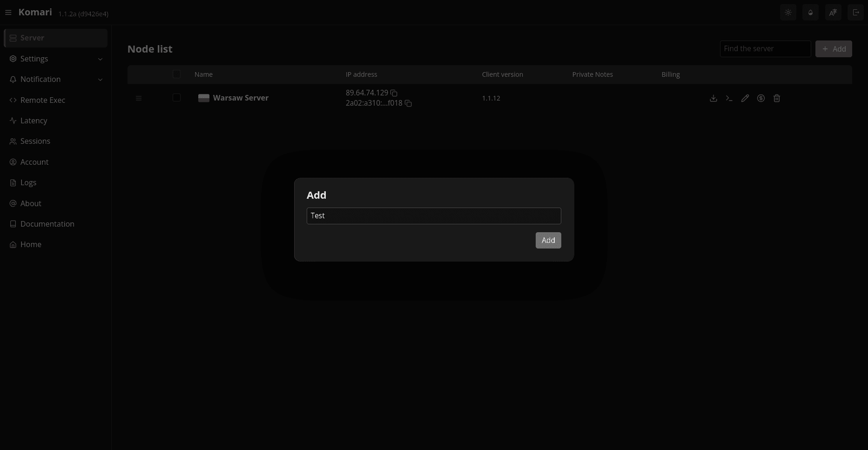
Task: Click the name input field containing Test
Action: pyautogui.click(x=433, y=216)
